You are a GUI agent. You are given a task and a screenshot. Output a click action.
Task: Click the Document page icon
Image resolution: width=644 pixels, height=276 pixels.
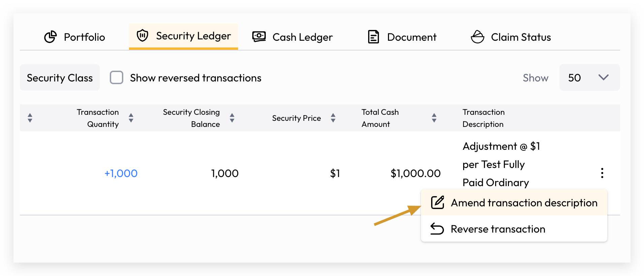pyautogui.click(x=374, y=37)
